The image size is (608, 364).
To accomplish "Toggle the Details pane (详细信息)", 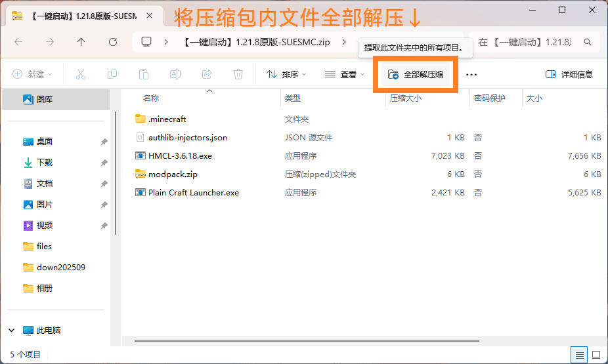I will point(569,75).
